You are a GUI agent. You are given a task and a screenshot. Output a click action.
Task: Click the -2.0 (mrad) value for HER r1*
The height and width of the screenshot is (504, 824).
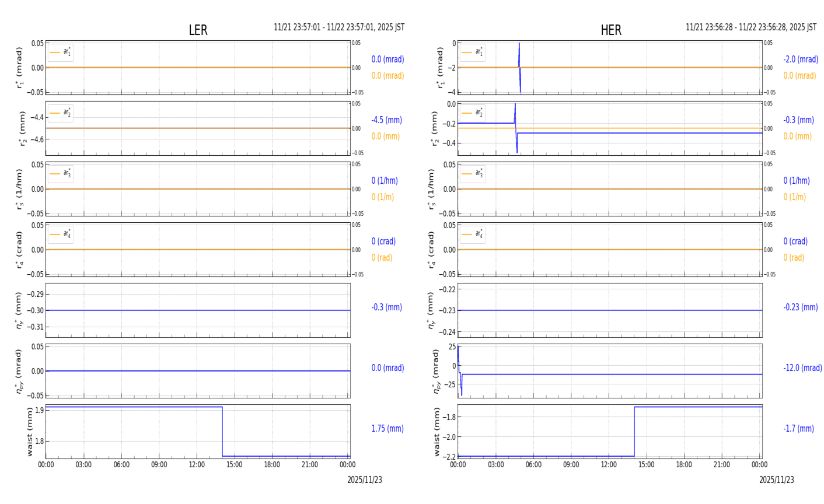(x=801, y=60)
